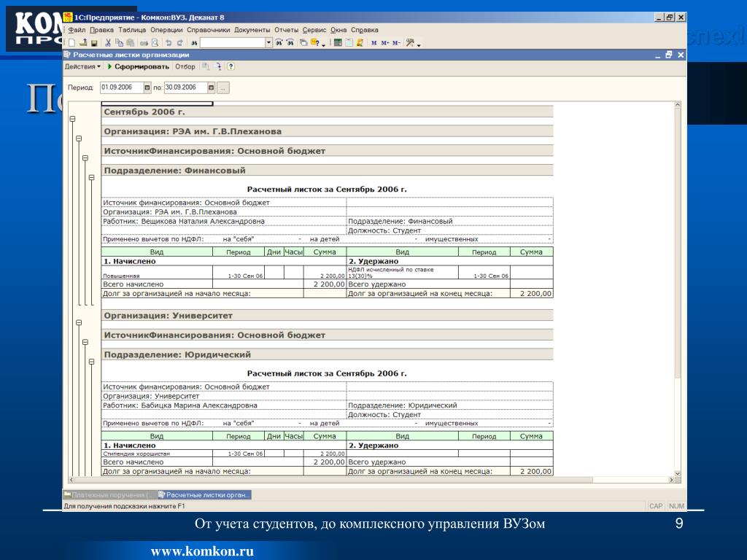The width and height of the screenshot is (747, 560).
Task: Open the Отчеты menu
Action: coord(286,30)
